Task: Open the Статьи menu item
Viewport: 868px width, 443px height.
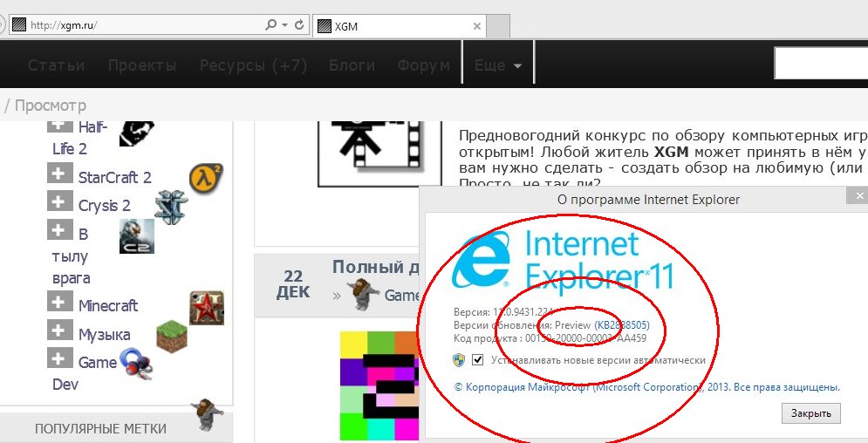Action: pyautogui.click(x=56, y=65)
